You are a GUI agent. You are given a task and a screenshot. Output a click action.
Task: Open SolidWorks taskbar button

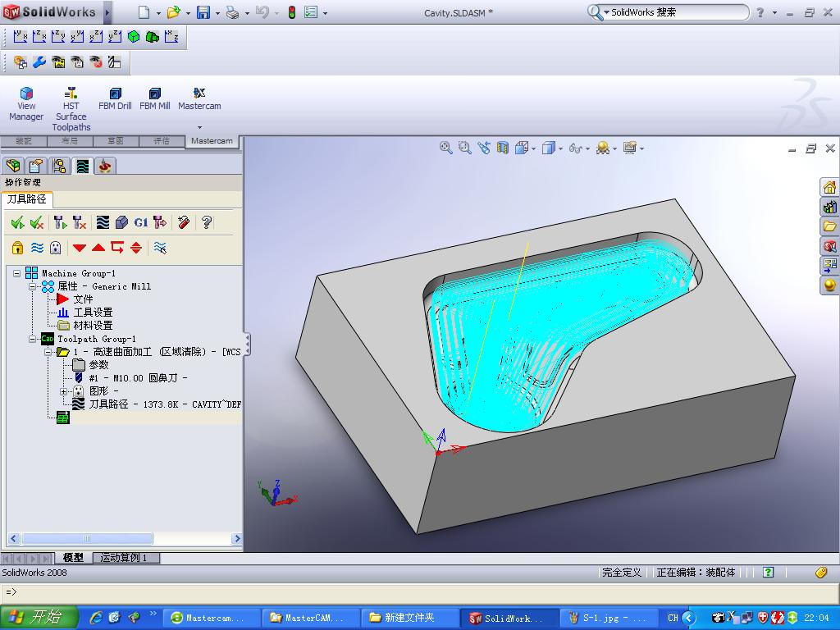509,619
